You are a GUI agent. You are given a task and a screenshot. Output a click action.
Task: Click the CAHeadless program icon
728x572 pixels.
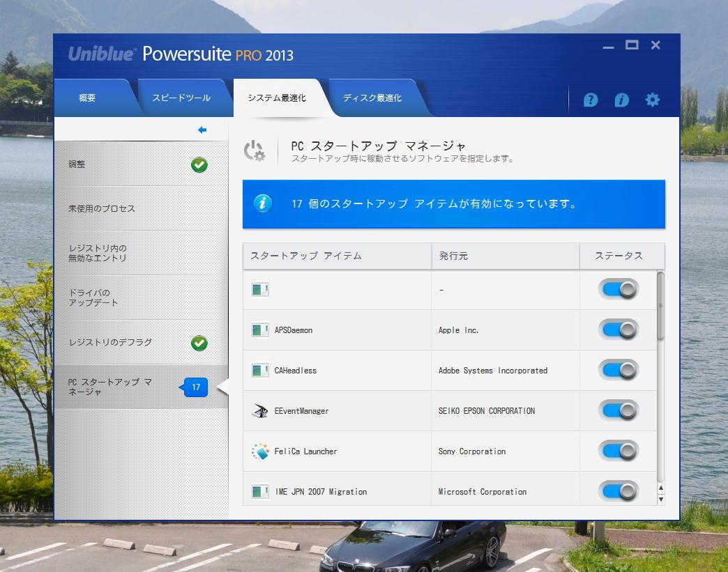pos(260,370)
